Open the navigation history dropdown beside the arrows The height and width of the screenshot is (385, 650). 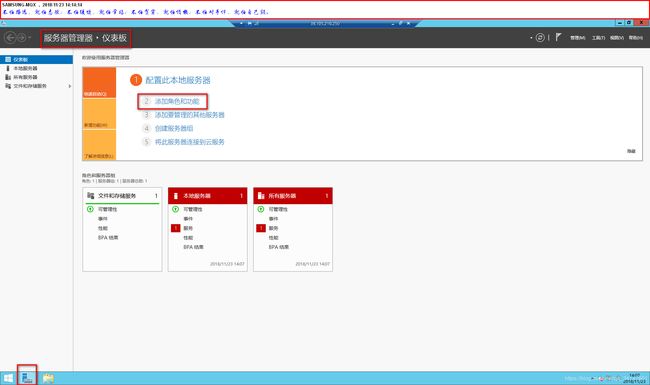click(29, 38)
